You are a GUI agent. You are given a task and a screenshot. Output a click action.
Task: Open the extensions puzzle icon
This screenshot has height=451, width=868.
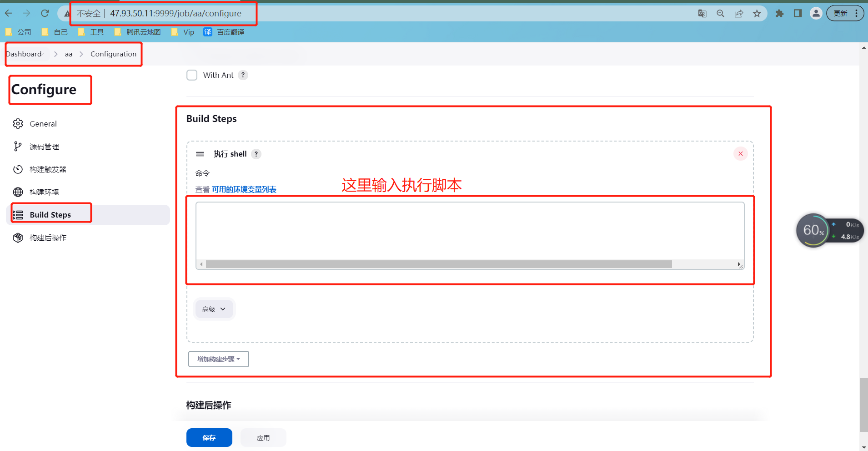coord(779,14)
